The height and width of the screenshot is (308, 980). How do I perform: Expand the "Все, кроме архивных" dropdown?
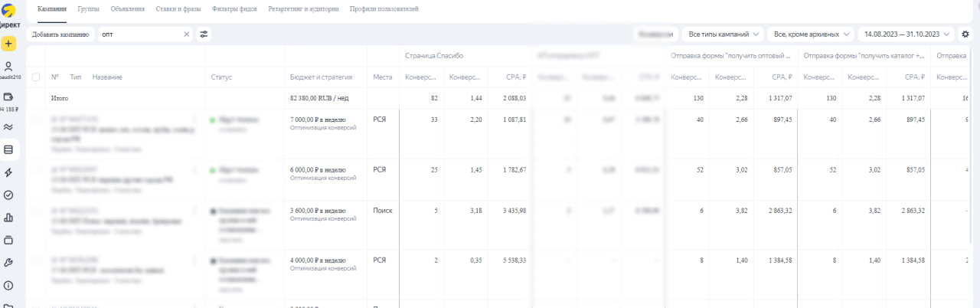(x=811, y=34)
